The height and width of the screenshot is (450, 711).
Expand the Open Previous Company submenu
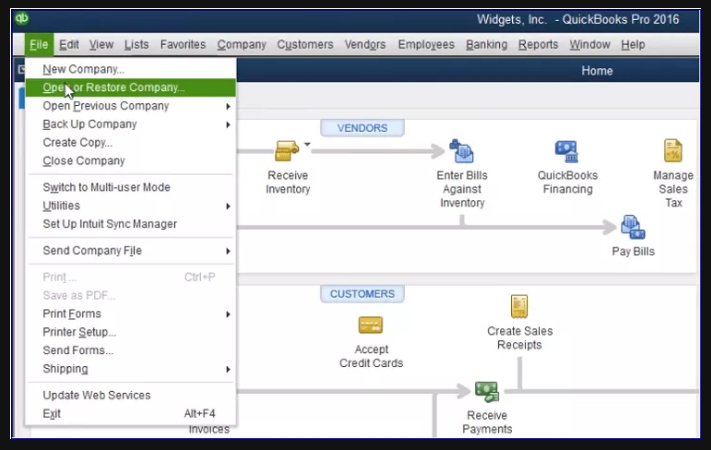pos(131,106)
